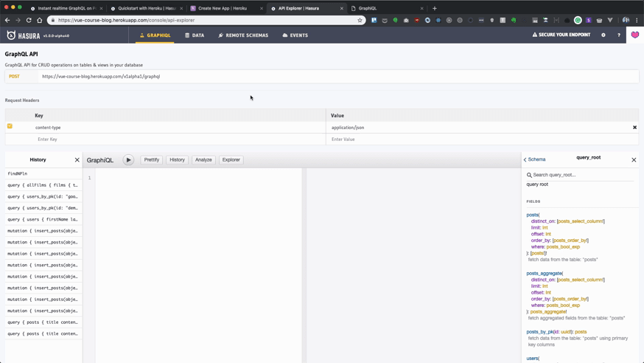
Task: Open the Remote Schemas tab
Action: [x=243, y=35]
